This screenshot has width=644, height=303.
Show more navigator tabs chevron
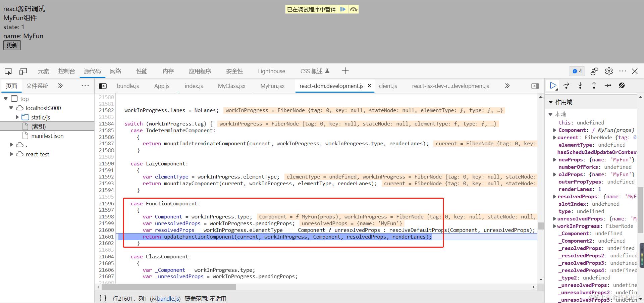click(60, 86)
